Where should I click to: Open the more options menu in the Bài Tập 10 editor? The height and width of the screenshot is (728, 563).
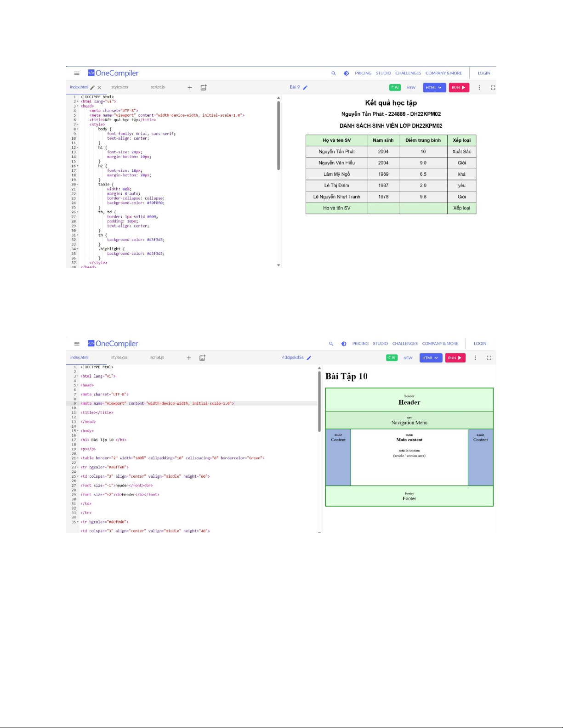point(475,358)
